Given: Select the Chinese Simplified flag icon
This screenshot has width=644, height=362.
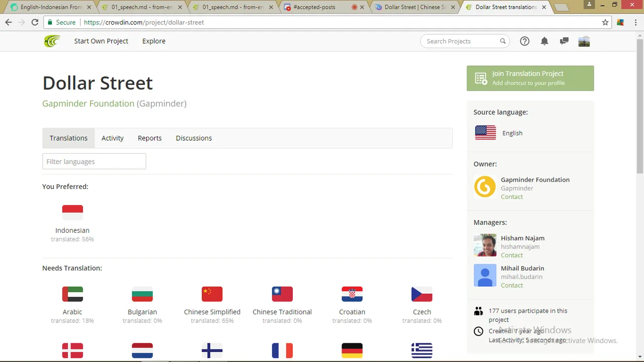Looking at the screenshot, I should [x=212, y=294].
